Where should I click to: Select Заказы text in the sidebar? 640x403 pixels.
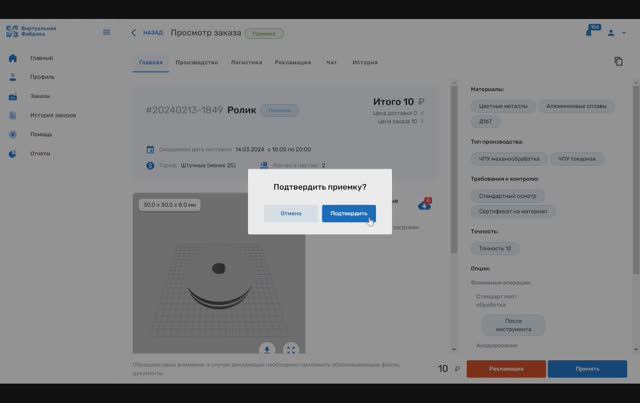[40, 96]
